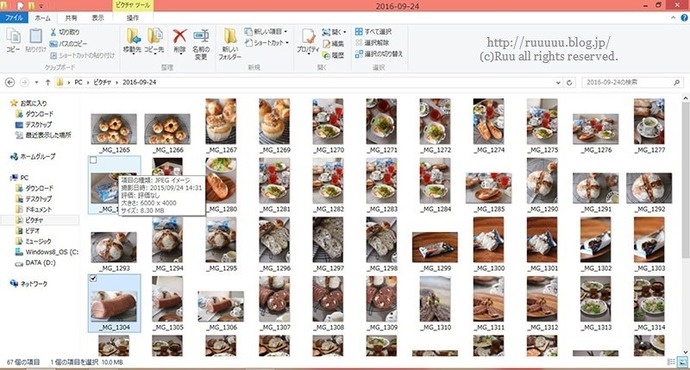Switch to the Share tab
The width and height of the screenshot is (690, 370).
[71, 18]
